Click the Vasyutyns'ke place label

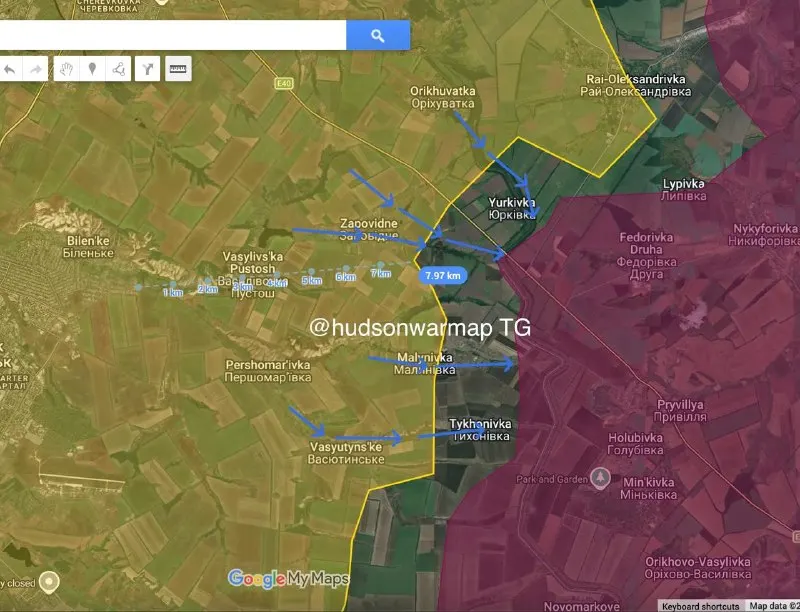(x=346, y=453)
